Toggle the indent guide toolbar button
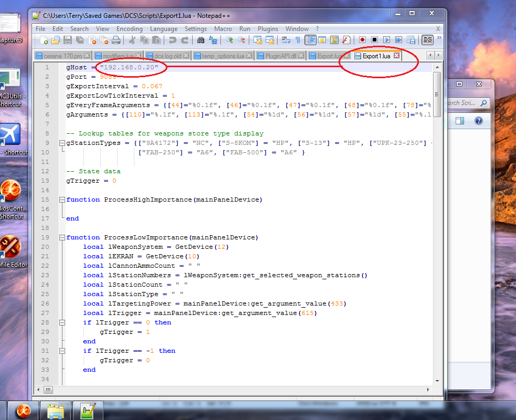Viewport: 516px width, 420px height. tap(310, 40)
